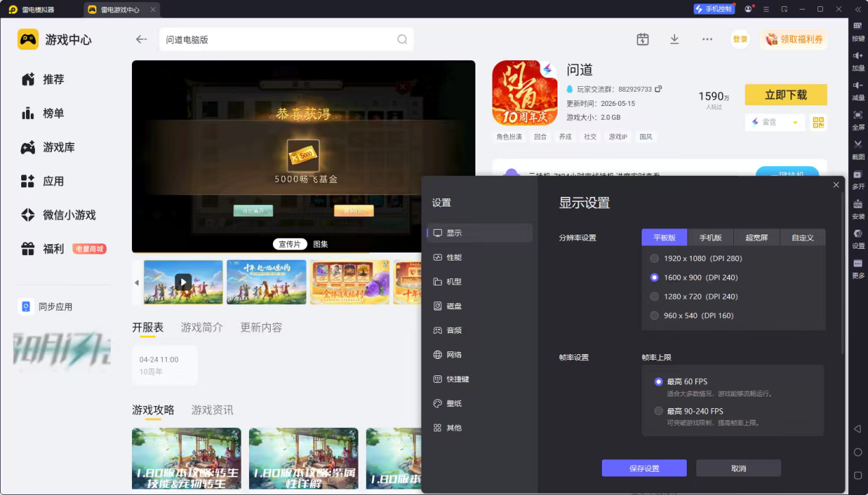Image resolution: width=868 pixels, height=495 pixels.
Task: Open the 雷霆 channel dropdown arrow
Action: tap(795, 123)
